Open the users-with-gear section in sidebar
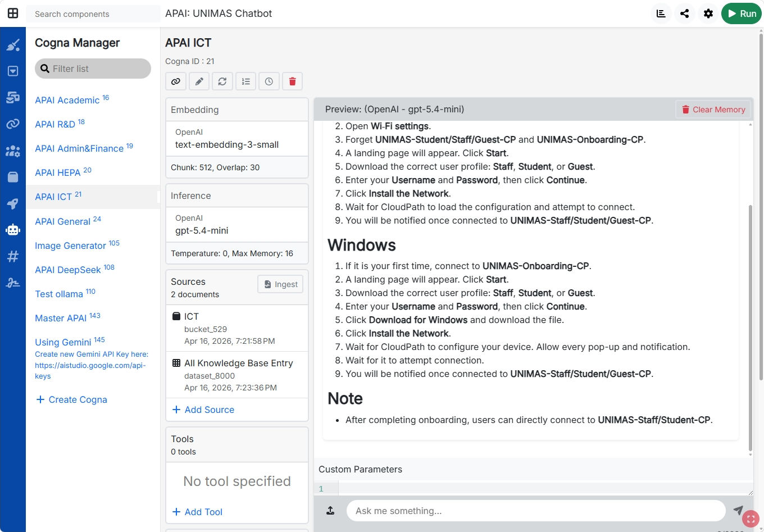The height and width of the screenshot is (532, 764). pos(13,151)
